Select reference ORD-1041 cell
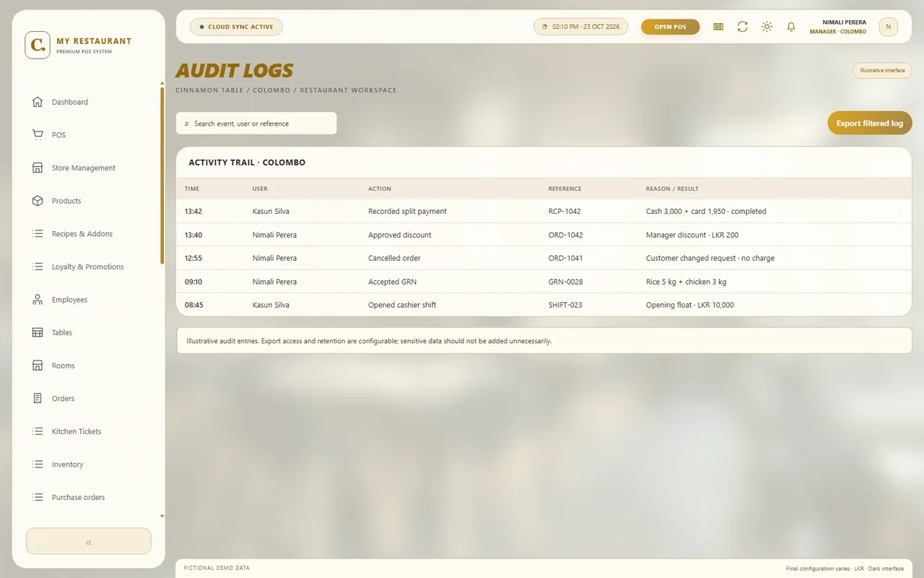The image size is (924, 578). coord(566,258)
